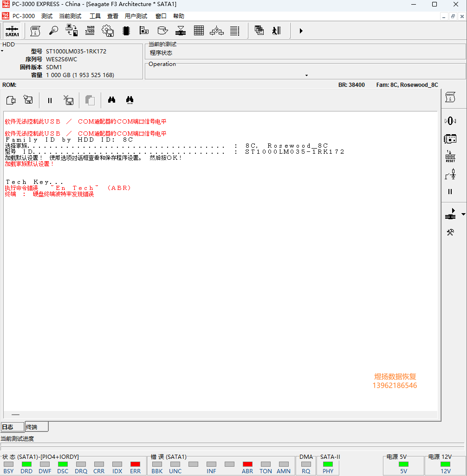Click the power switch icon in right sidebar
Viewport: 467px width, 476px height.
(x=450, y=175)
